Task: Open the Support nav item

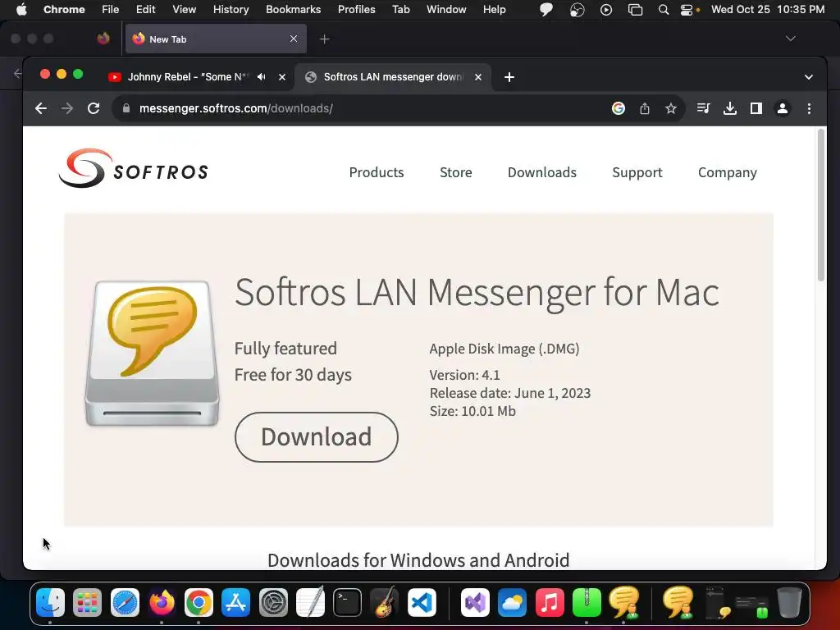Action: (x=637, y=172)
